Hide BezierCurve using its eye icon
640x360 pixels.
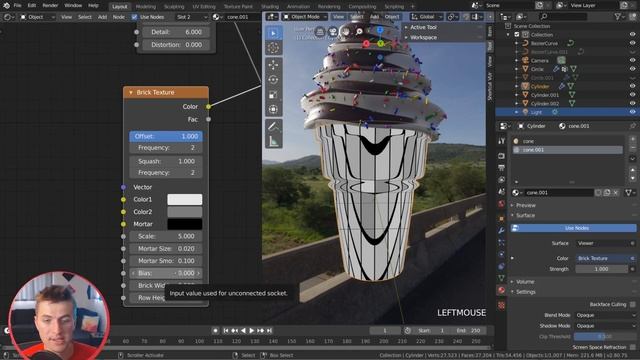coord(632,43)
